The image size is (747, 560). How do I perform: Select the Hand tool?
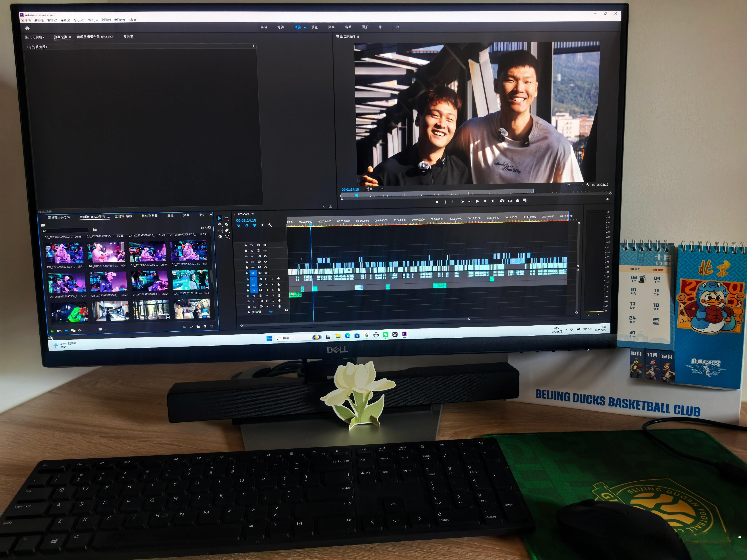(x=220, y=237)
